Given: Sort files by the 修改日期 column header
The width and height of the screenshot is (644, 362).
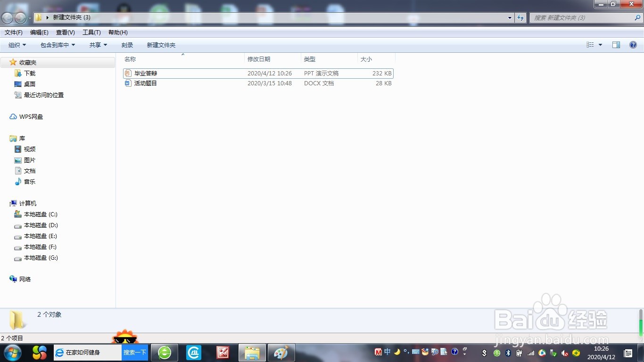Looking at the screenshot, I should coord(272,59).
